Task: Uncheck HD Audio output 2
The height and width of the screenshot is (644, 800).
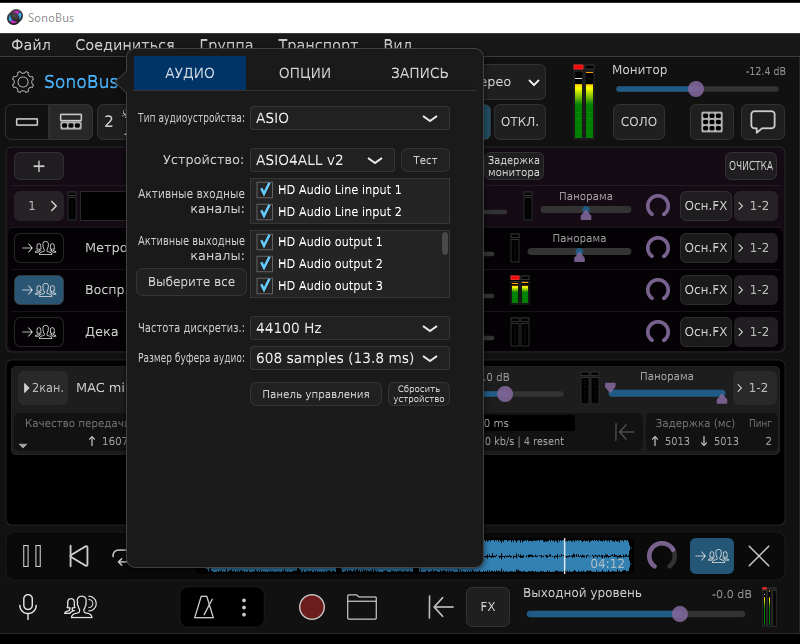Action: [264, 264]
